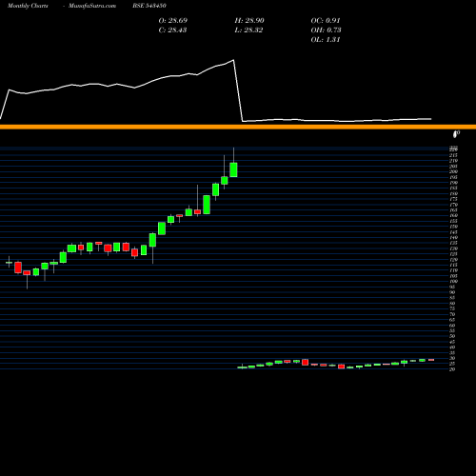Click the 'OC: 0.91' reading
The width and height of the screenshot is (476, 476).
pos(326,21)
